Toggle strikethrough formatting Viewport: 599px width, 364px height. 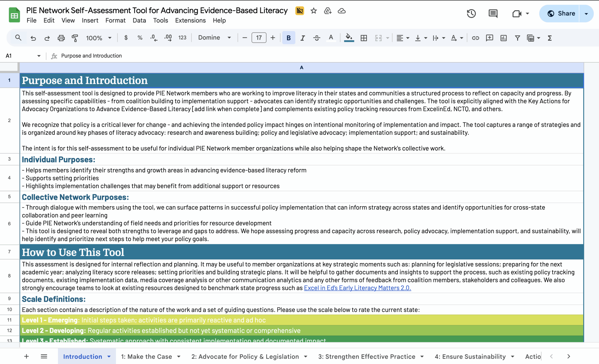317,38
